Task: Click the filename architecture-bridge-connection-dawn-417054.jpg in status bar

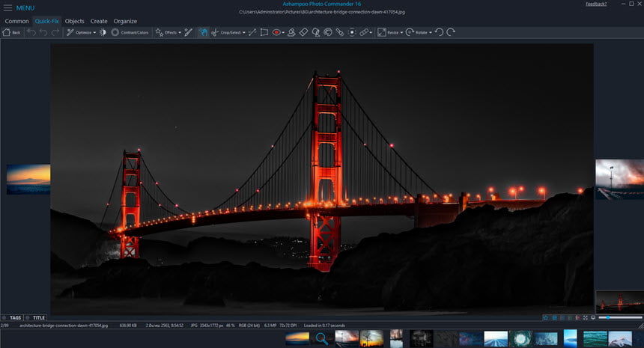Action: pos(64,326)
